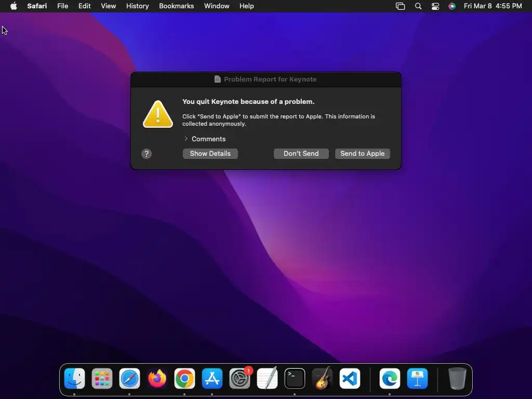Screen dimensions: 532x399
Task: Open Spotlight search in menu bar
Action: coord(418,6)
